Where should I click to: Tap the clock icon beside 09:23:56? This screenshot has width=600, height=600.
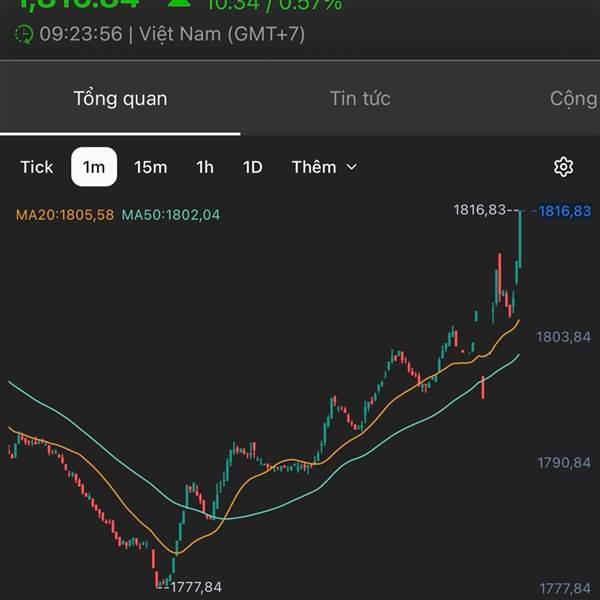tap(24, 34)
